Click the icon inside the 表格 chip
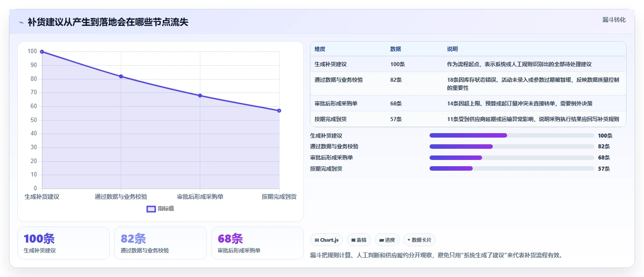This screenshot has width=644, height=277. click(x=353, y=240)
